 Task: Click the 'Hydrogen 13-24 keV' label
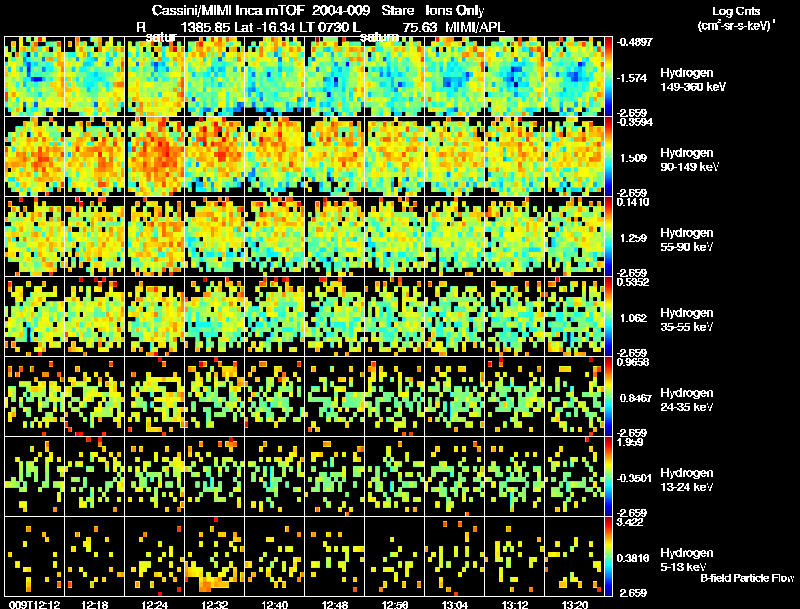pyautogui.click(x=687, y=480)
